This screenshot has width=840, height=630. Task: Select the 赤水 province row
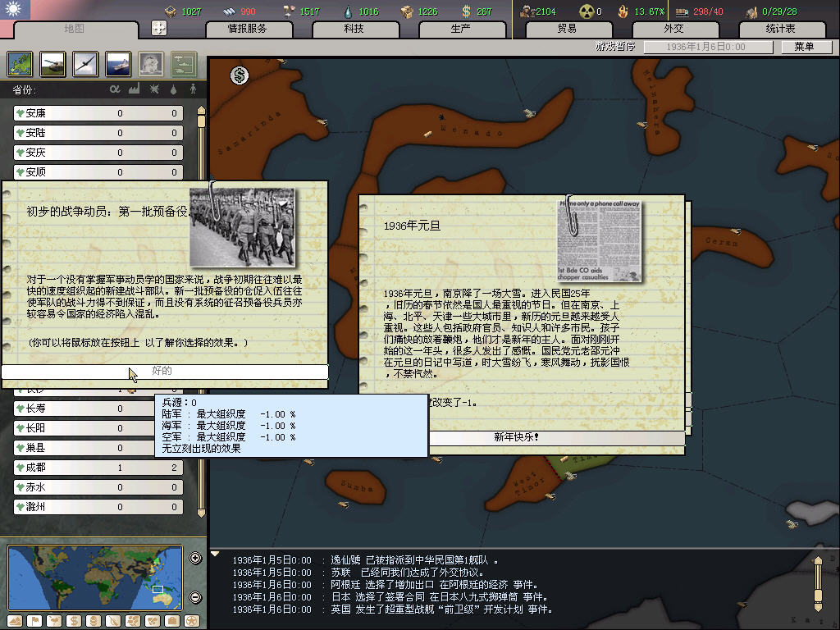click(x=98, y=487)
